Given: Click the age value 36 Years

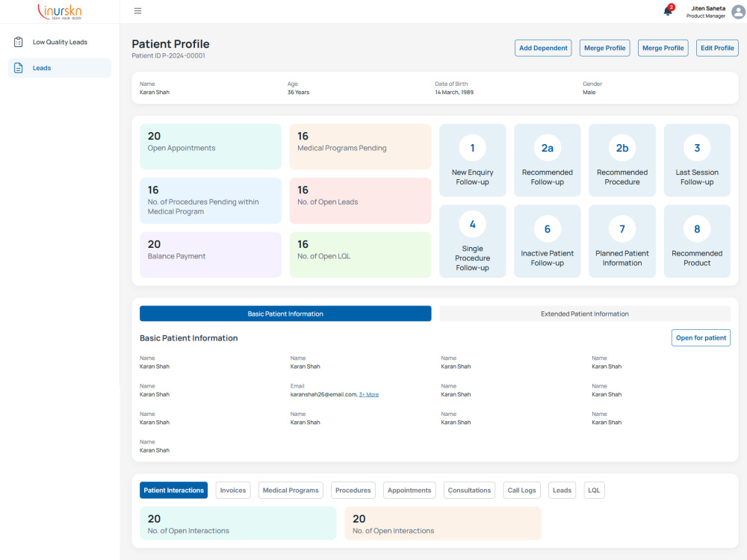Looking at the screenshot, I should [298, 93].
